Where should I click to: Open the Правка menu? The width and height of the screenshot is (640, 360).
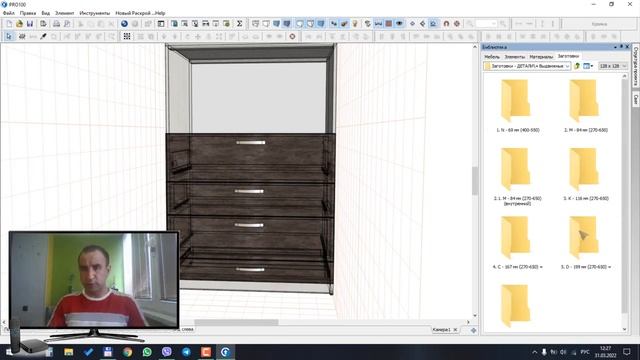tap(28, 13)
